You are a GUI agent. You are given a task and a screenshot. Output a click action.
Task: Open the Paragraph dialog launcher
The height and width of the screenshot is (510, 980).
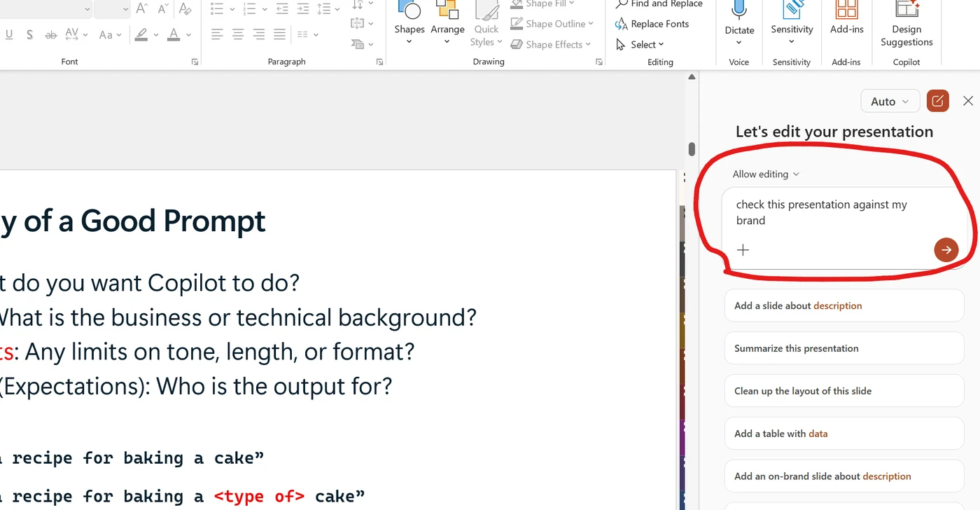pyautogui.click(x=379, y=62)
